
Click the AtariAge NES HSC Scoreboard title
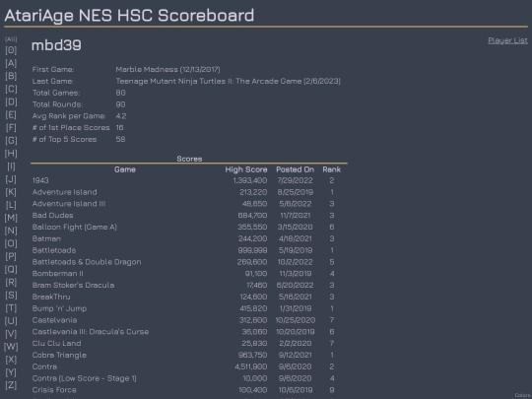129,16
